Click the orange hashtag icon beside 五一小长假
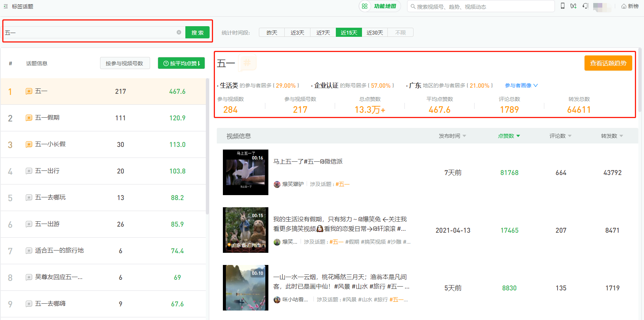644x320 pixels. point(29,144)
